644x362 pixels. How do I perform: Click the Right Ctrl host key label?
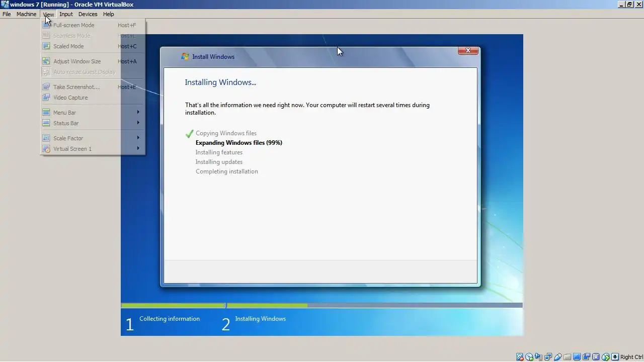pyautogui.click(x=631, y=357)
